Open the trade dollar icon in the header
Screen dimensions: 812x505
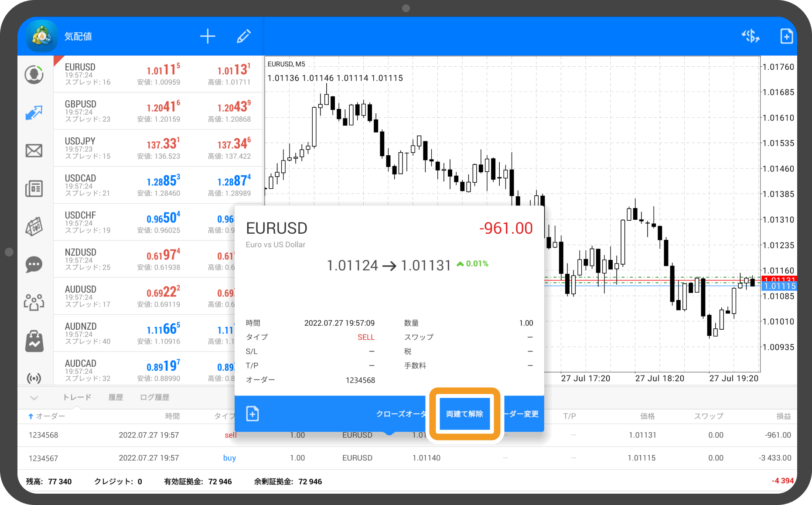750,36
